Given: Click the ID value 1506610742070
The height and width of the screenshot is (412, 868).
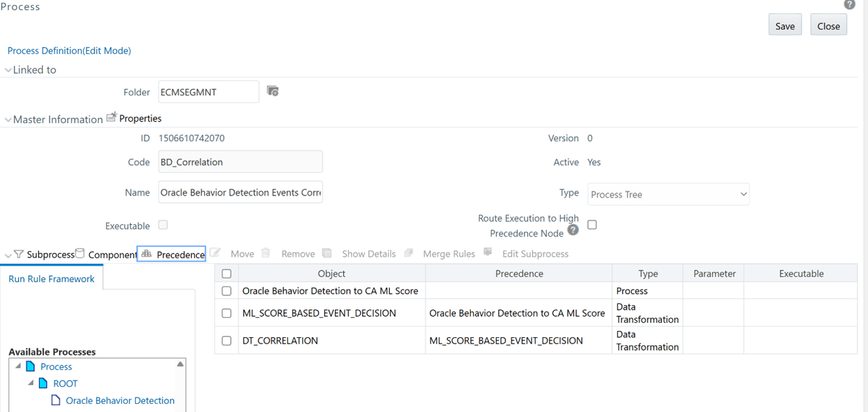Looking at the screenshot, I should click(x=191, y=138).
